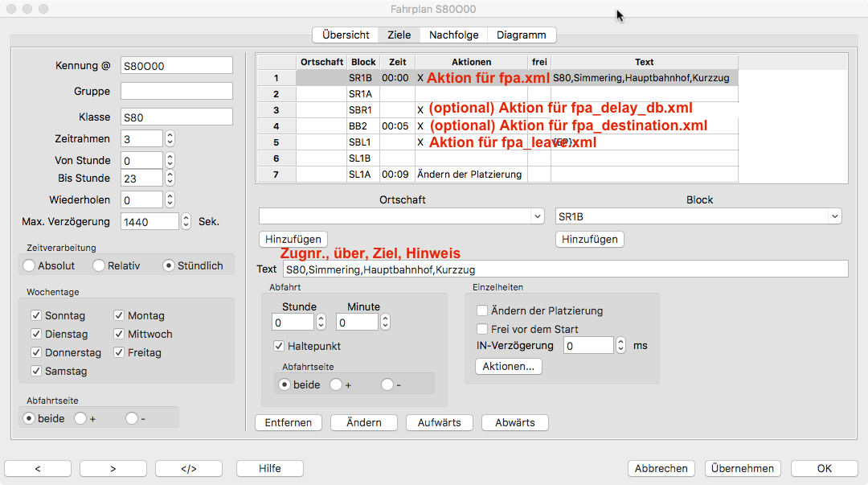Enable the 'Ändern der Platzierung' checkbox

pyautogui.click(x=482, y=310)
